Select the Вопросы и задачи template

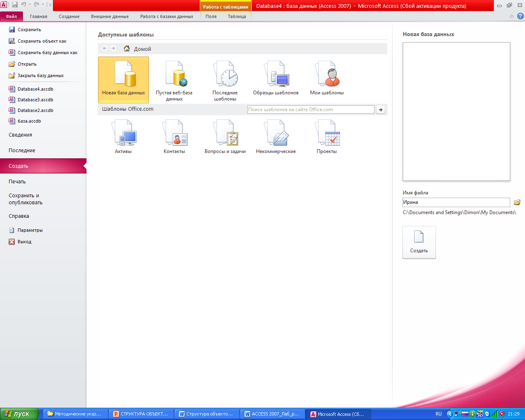tap(225, 137)
